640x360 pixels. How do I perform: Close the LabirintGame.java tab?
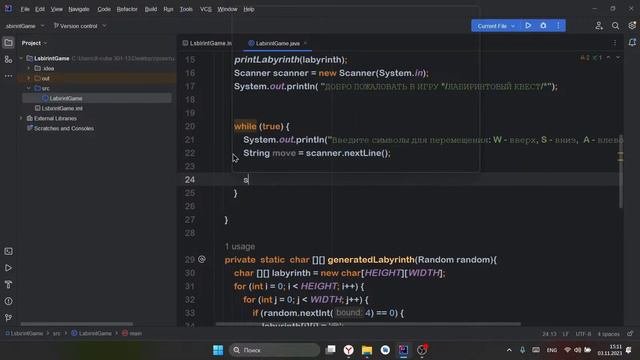pos(305,43)
